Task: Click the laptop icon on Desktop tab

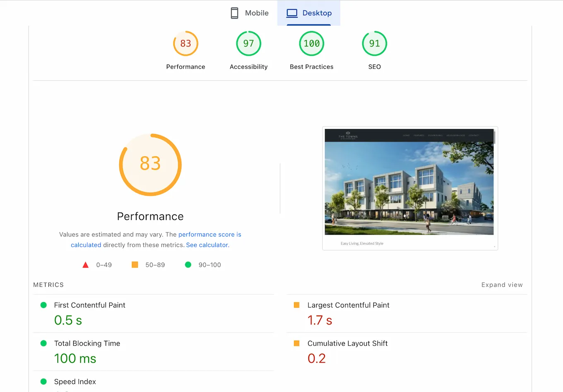Action: click(x=292, y=13)
